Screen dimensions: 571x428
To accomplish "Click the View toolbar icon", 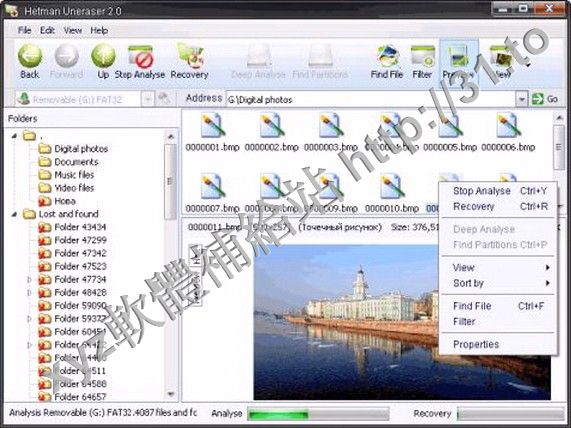I will point(501,56).
